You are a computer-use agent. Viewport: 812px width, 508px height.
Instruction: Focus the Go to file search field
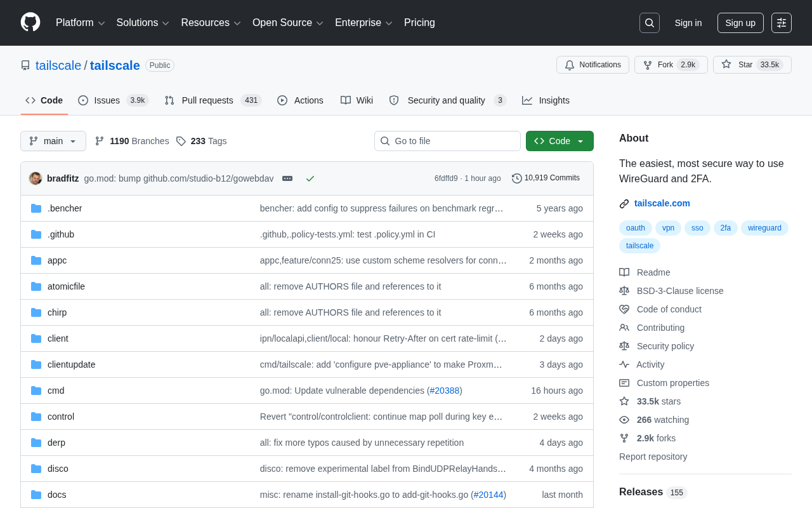tap(447, 141)
